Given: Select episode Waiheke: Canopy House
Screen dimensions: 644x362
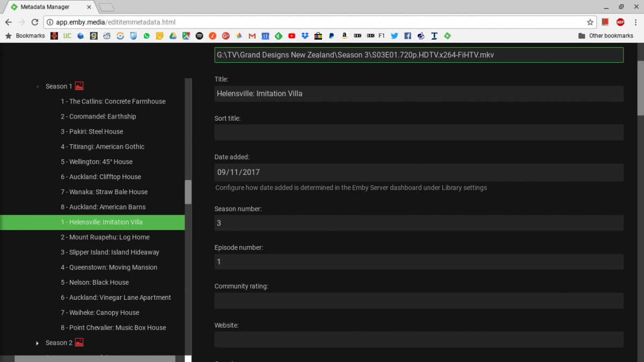Looking at the screenshot, I should coord(100,312).
